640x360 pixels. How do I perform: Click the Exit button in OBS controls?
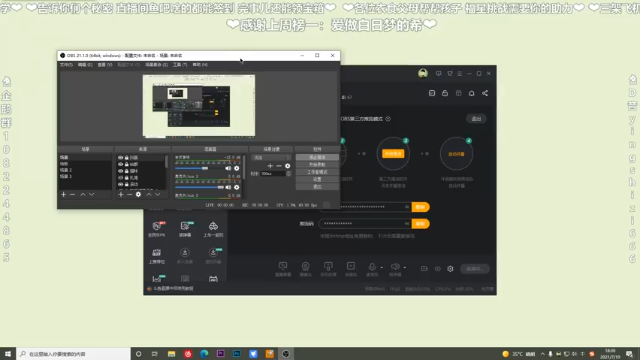coord(317,187)
